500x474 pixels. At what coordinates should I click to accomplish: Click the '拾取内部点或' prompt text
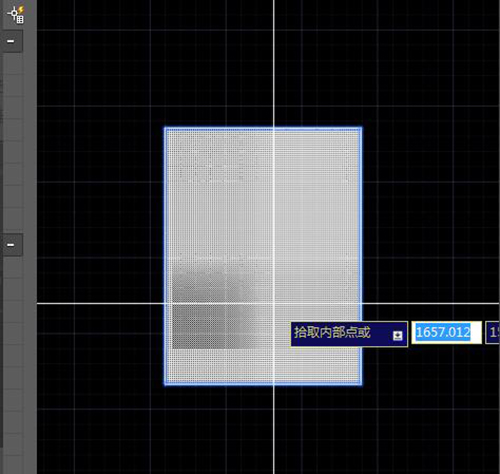[332, 333]
